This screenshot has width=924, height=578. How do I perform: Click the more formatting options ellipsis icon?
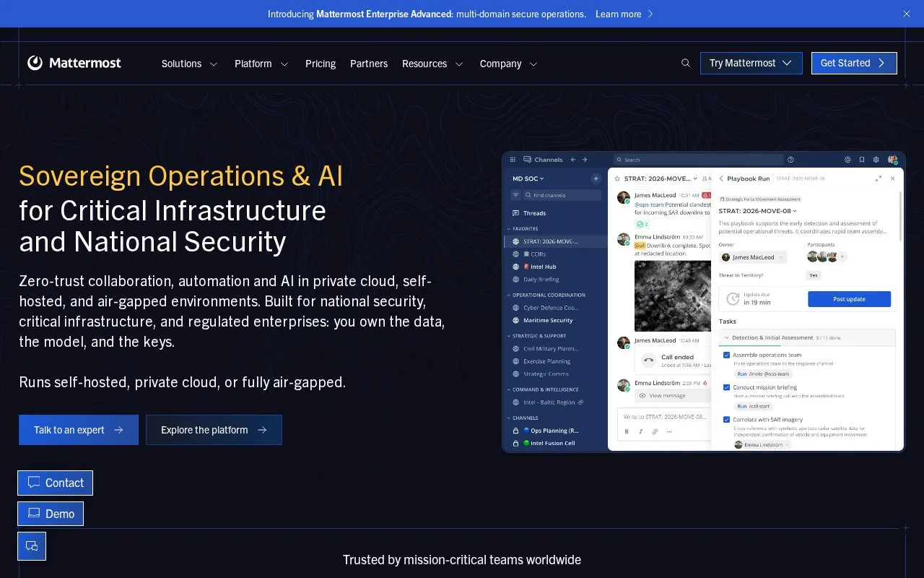[669, 431]
